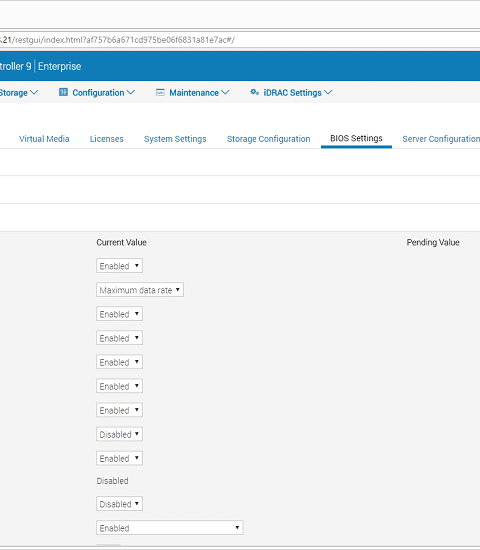Click the Pending Value column header
This screenshot has width=480, height=550.
[x=433, y=242]
